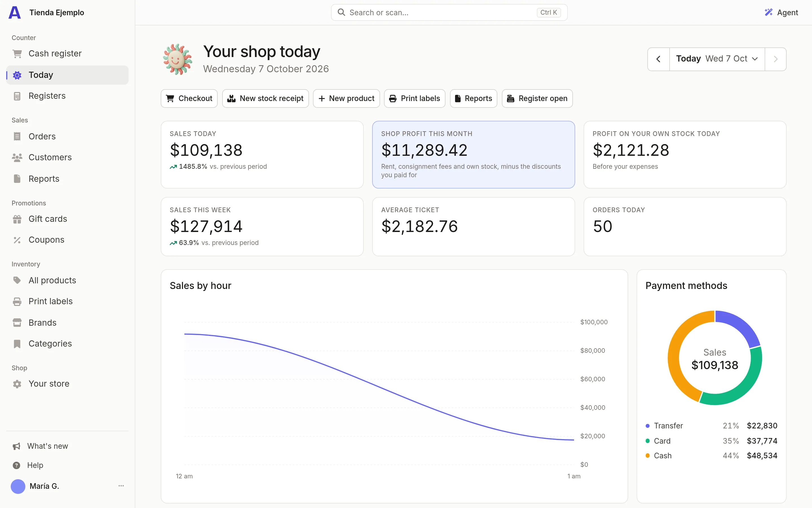The height and width of the screenshot is (508, 812).
Task: Open the Categories bookmark icon
Action: [x=17, y=344]
